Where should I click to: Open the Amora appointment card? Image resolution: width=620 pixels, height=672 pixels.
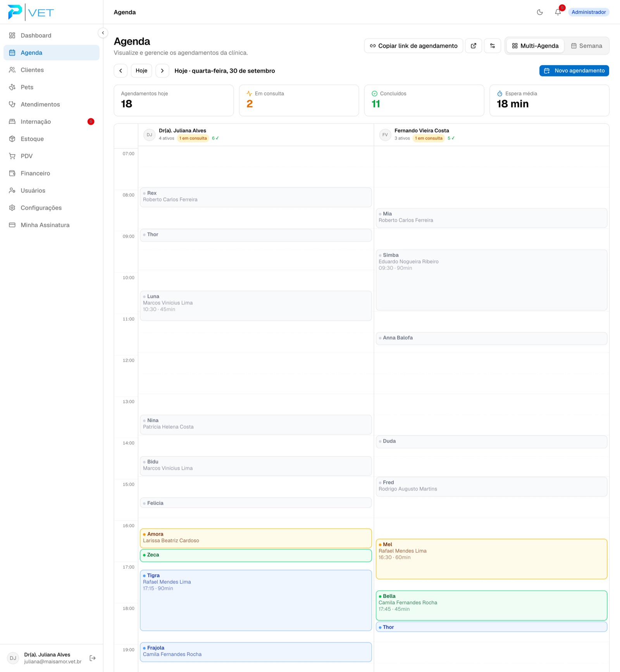256,538
